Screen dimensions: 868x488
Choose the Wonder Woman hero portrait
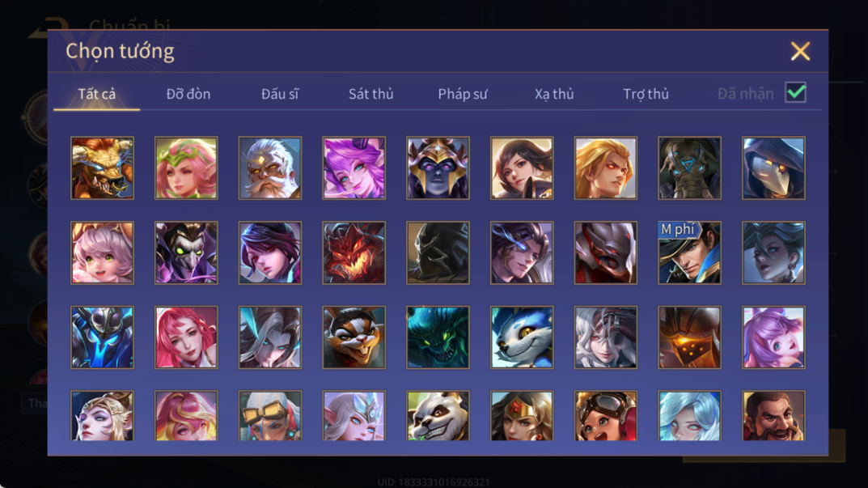(522, 416)
